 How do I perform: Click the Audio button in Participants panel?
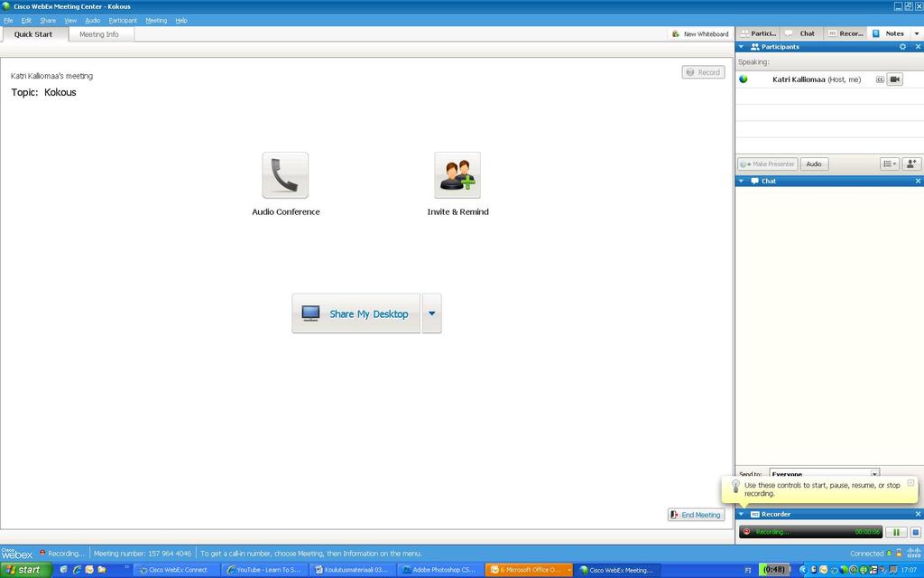tap(814, 164)
